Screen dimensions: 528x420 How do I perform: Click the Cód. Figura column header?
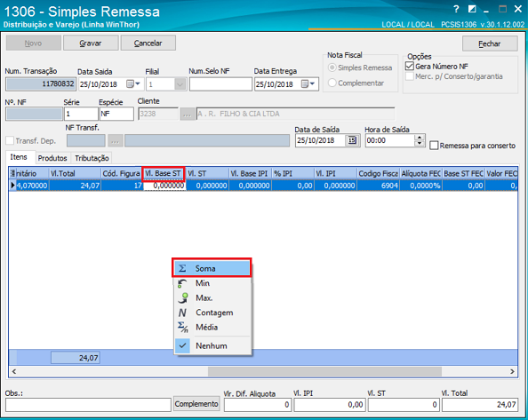point(122,173)
